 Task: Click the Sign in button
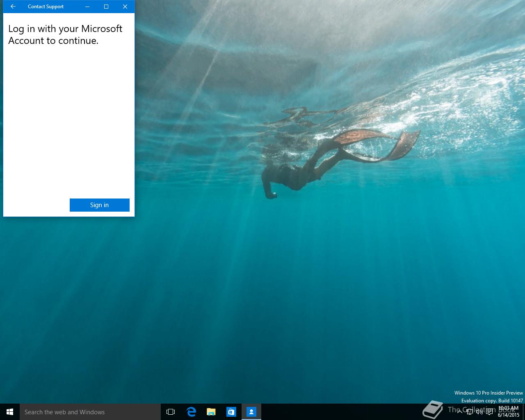[x=100, y=205]
